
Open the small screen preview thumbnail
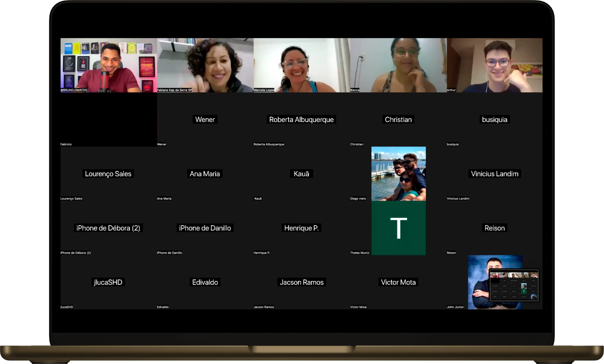pos(514,285)
